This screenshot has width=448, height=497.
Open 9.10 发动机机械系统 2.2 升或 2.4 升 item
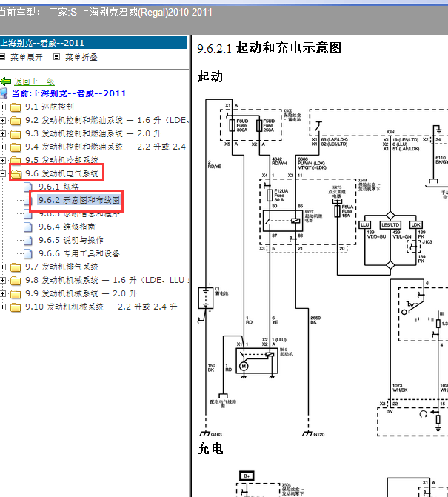pos(101,307)
